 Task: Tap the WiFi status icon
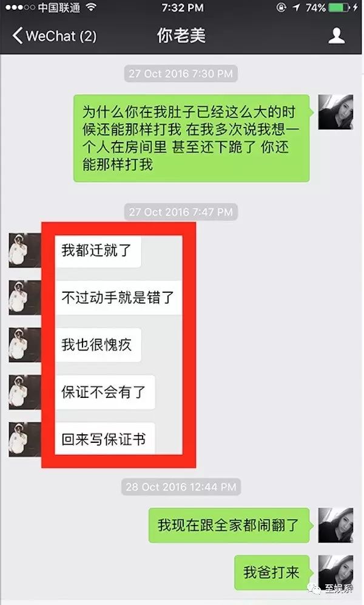coord(91,7)
